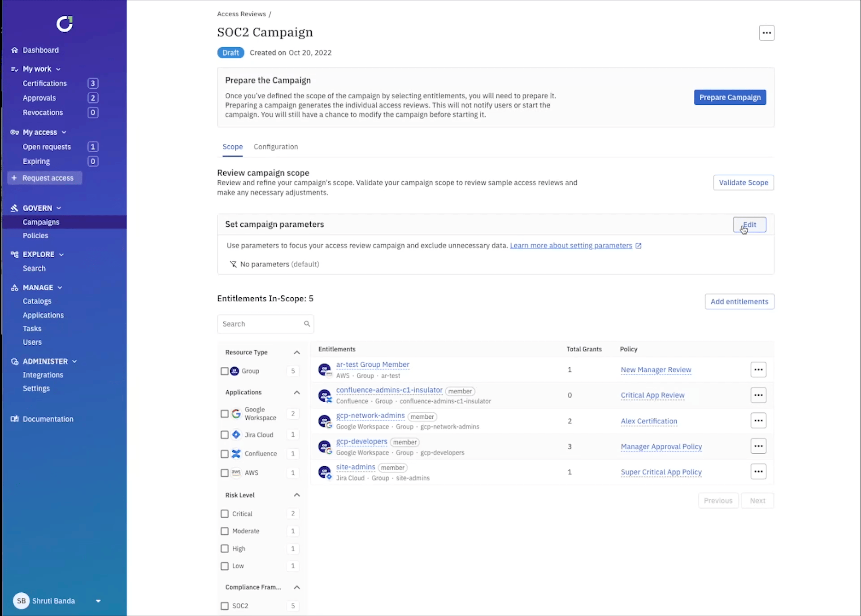Viewport: 861px width, 616px height.
Task: Click the Prepare Campaign button
Action: [x=730, y=97]
